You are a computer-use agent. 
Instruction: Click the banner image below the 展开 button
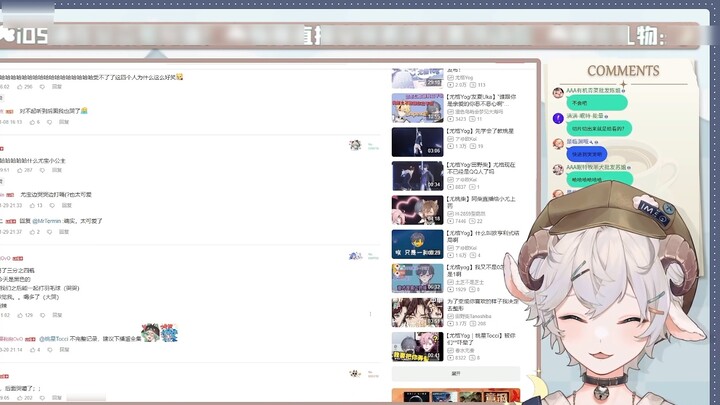(455, 396)
